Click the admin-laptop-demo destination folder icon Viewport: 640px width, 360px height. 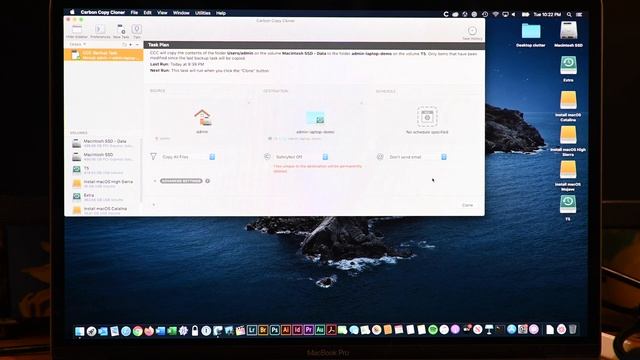tap(315, 118)
